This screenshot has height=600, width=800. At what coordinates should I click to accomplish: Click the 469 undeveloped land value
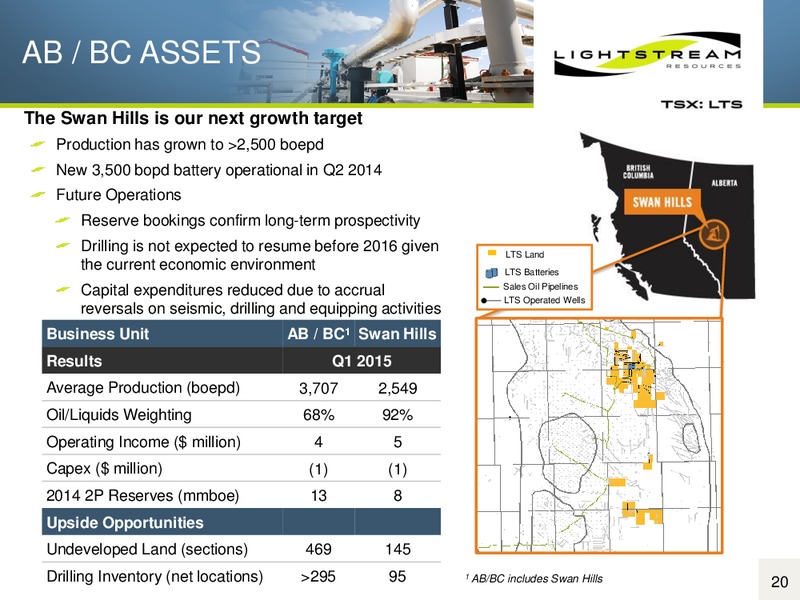point(318,549)
